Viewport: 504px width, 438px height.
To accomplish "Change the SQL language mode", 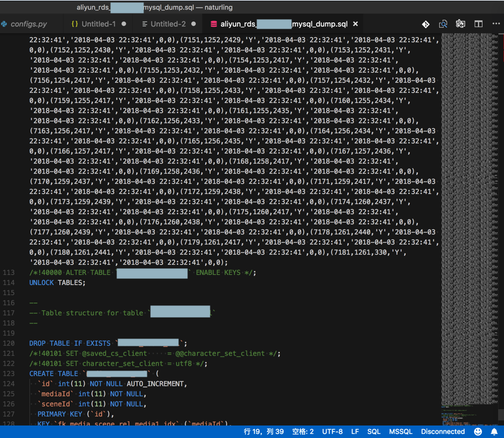I will [373, 432].
